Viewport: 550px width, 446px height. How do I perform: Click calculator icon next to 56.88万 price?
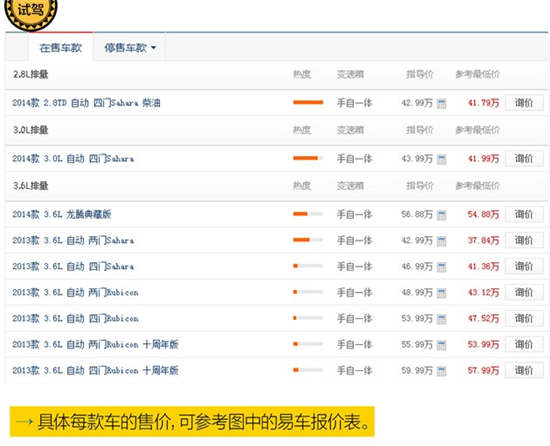pyautogui.click(x=442, y=215)
